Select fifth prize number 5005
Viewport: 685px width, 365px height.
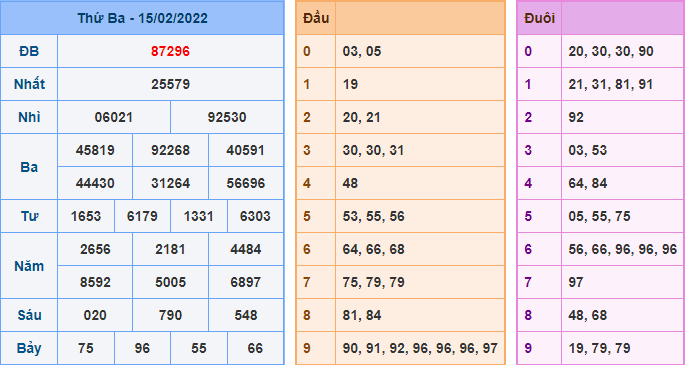[170, 282]
